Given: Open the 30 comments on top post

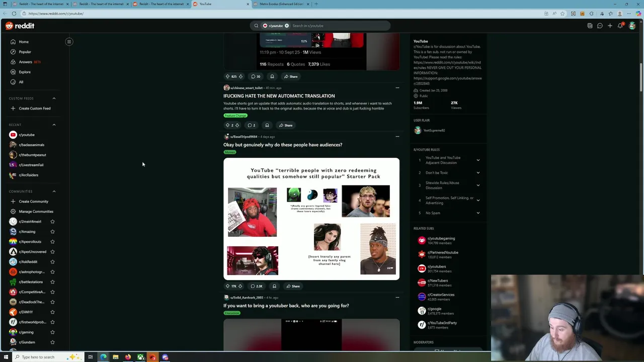Looking at the screenshot, I should tap(256, 76).
